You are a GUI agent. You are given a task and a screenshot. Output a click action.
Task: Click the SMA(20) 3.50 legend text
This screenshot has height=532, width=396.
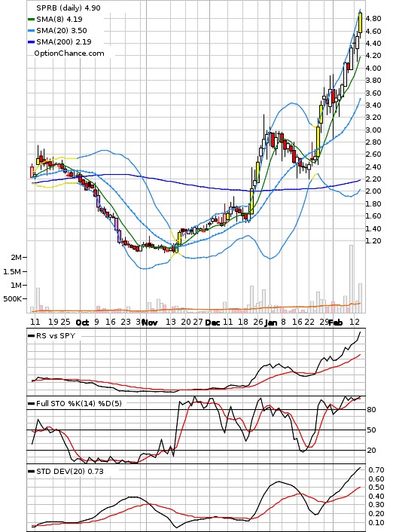click(62, 31)
